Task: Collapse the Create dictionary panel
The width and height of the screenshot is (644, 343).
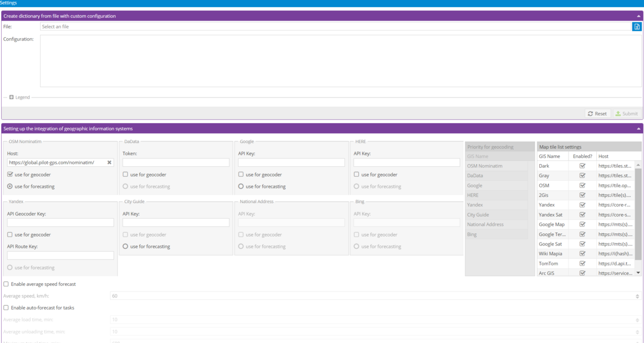Action: tap(638, 16)
